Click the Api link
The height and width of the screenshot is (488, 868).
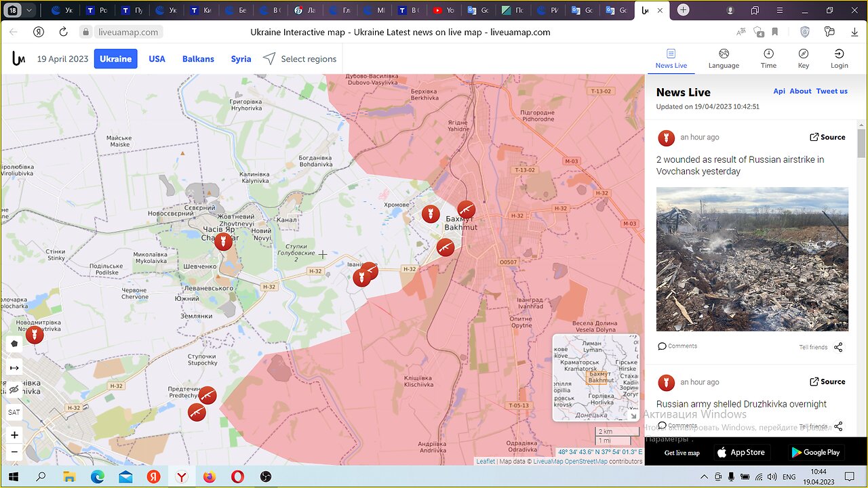pyautogui.click(x=779, y=91)
